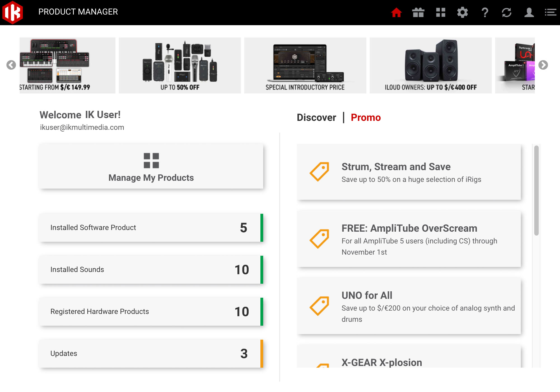Open Settings with the gear icon
The image size is (560, 392).
click(463, 12)
